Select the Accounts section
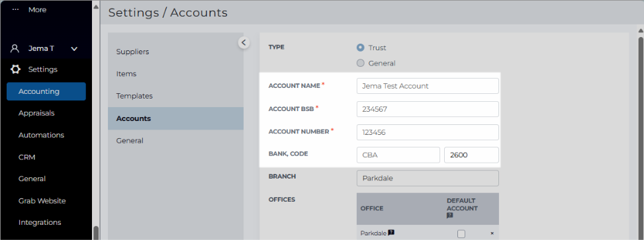This screenshot has width=644, height=240. [176, 118]
